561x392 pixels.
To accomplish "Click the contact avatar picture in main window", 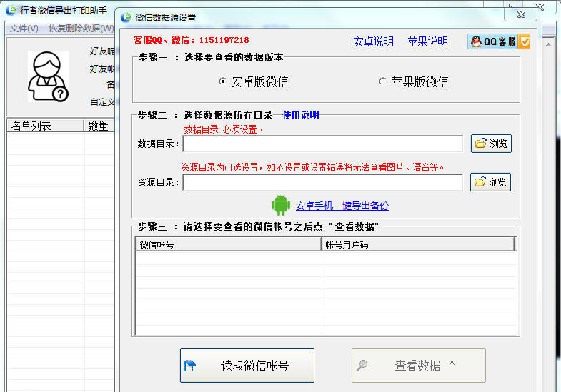I will click(48, 76).
